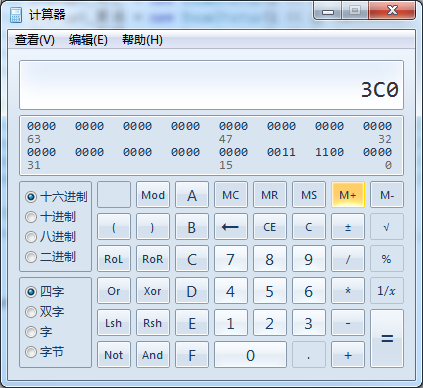Subtract from memory with M- button
Viewport: 423px width, 388px height.
[x=387, y=195]
